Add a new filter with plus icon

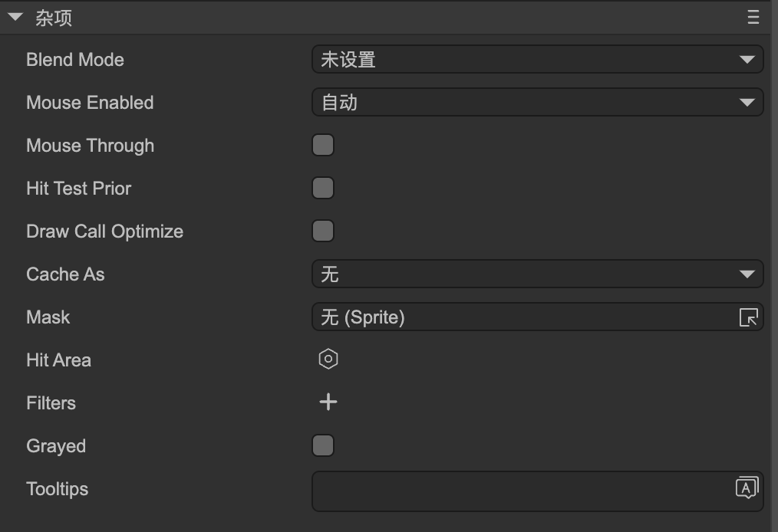click(328, 402)
